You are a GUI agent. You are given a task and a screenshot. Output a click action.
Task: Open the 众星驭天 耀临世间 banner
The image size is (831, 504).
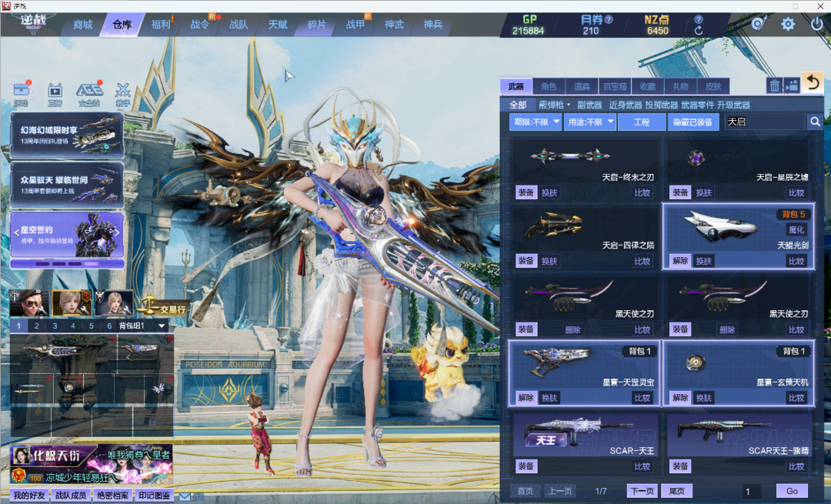67,185
